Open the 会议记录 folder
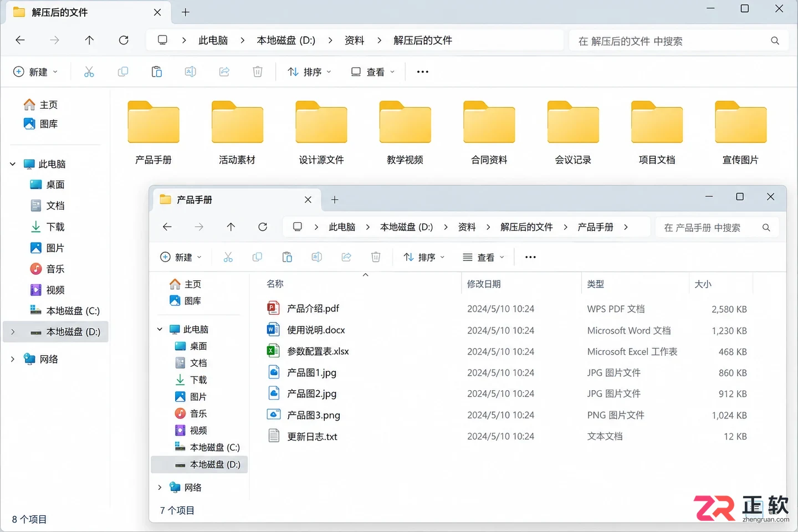Screen dimensions: 798x532 573,133
